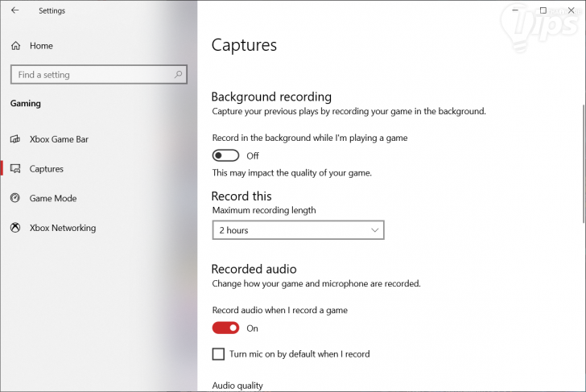Click the Xbox Game Bar icon

(x=15, y=139)
